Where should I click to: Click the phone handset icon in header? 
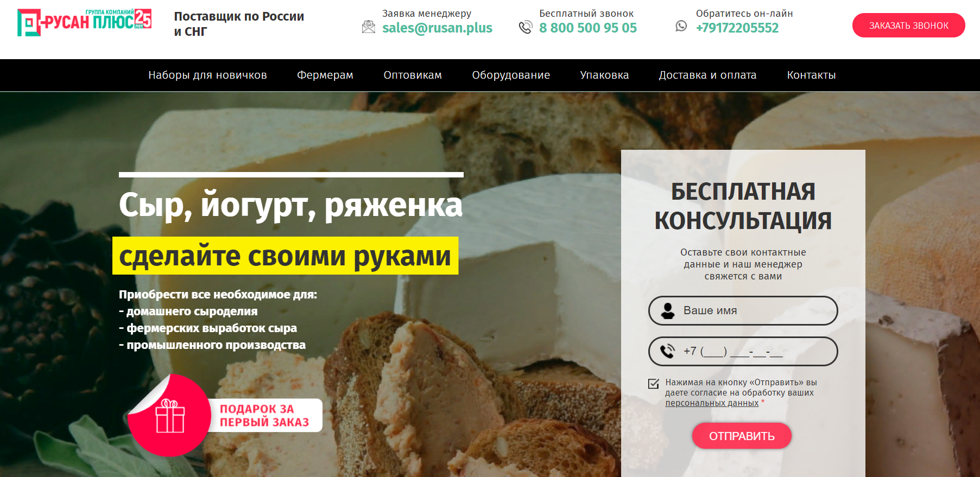tap(526, 27)
